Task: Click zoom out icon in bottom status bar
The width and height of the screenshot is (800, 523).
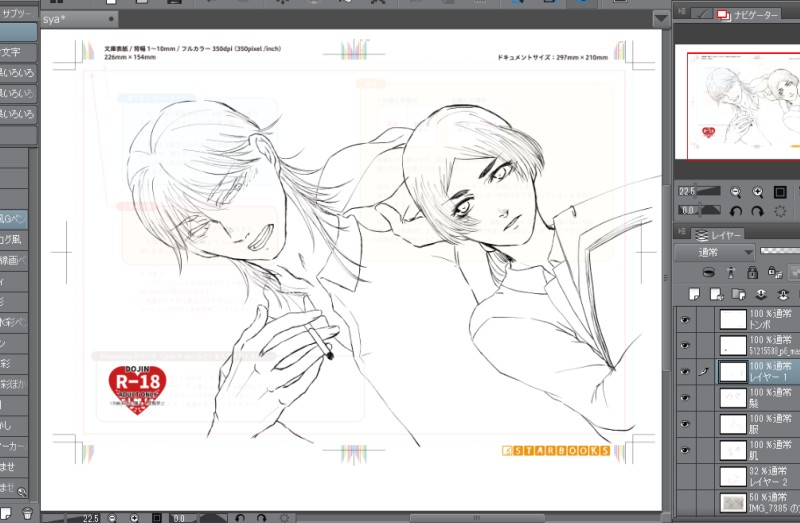Action: click(x=112, y=518)
